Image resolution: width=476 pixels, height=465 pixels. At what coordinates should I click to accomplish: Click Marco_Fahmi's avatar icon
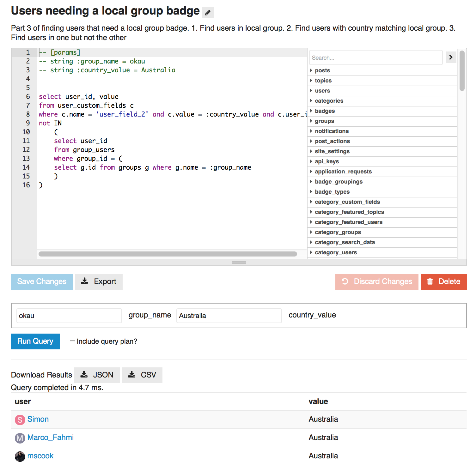point(20,438)
